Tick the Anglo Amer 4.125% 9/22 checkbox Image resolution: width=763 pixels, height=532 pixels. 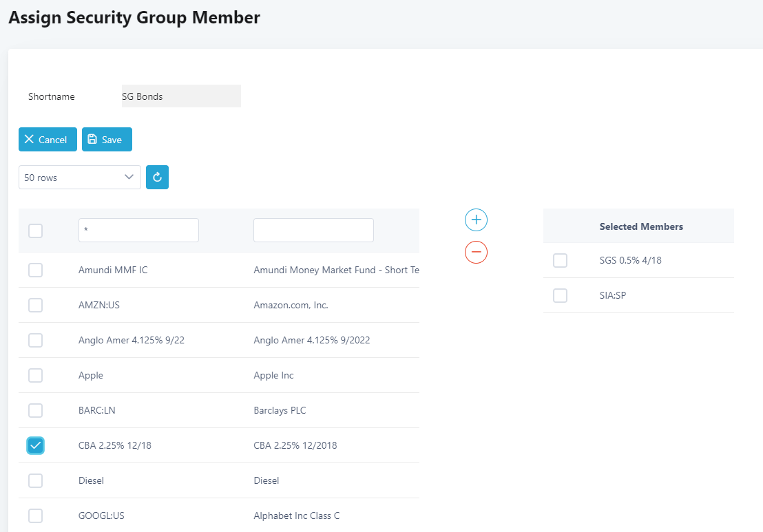36,341
